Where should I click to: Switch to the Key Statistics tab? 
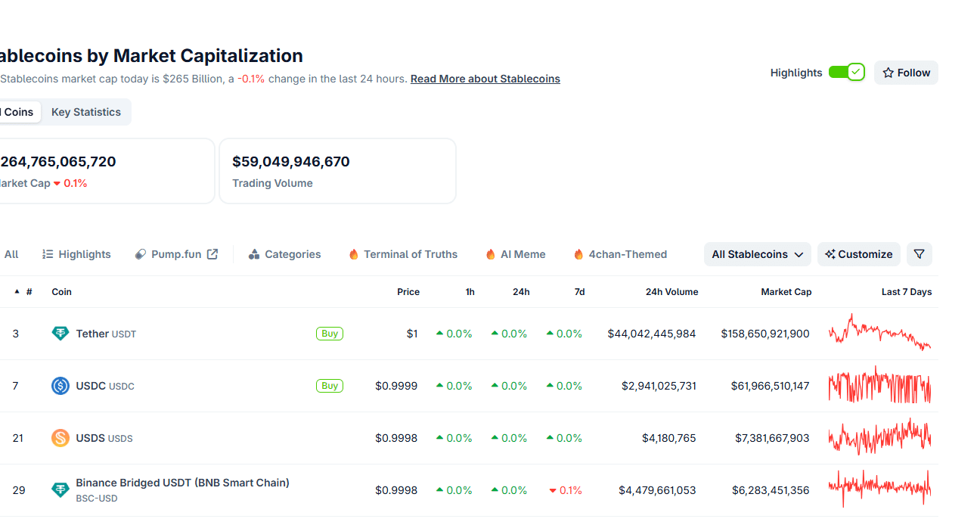tap(86, 112)
